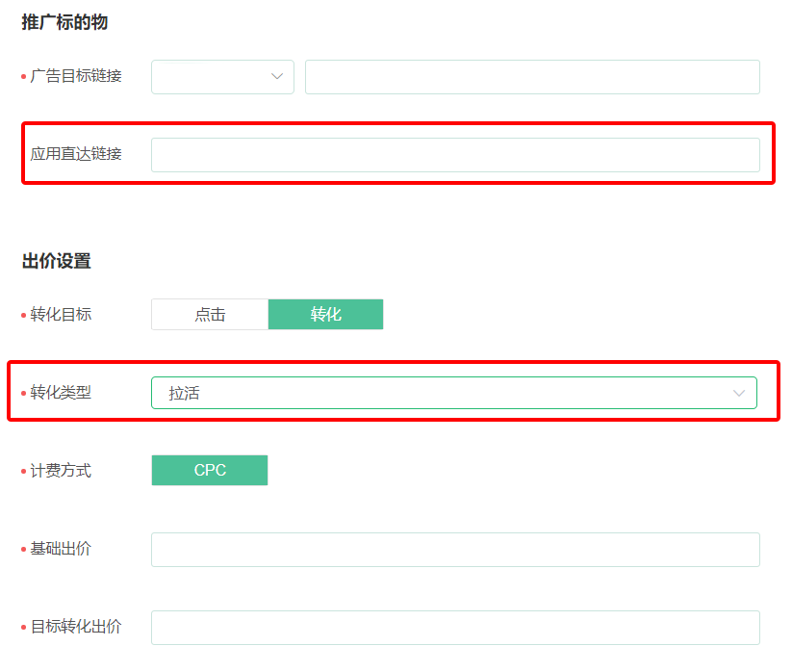Expand the chevron on the 广告目标链接 selector
The image size is (792, 672).
click(278, 77)
